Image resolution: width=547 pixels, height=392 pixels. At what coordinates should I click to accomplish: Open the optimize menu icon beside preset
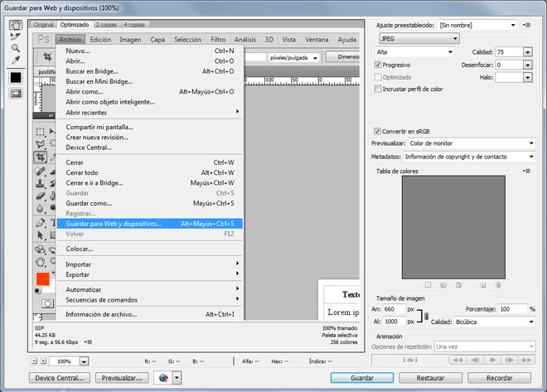click(x=527, y=25)
